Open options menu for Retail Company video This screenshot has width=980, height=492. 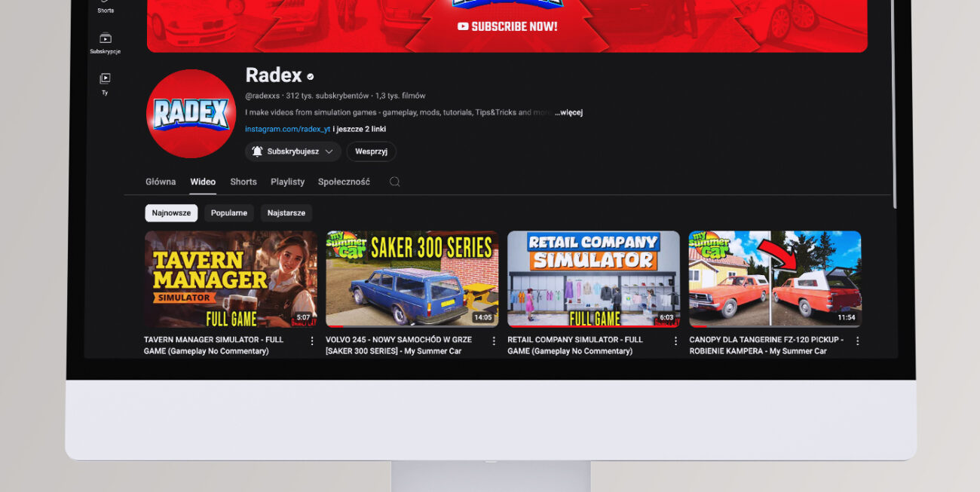[x=675, y=341]
